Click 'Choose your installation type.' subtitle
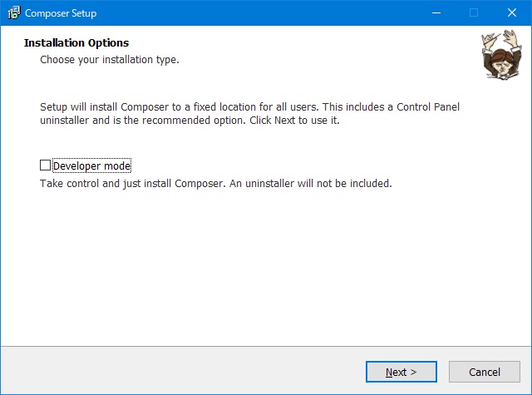 (109, 60)
